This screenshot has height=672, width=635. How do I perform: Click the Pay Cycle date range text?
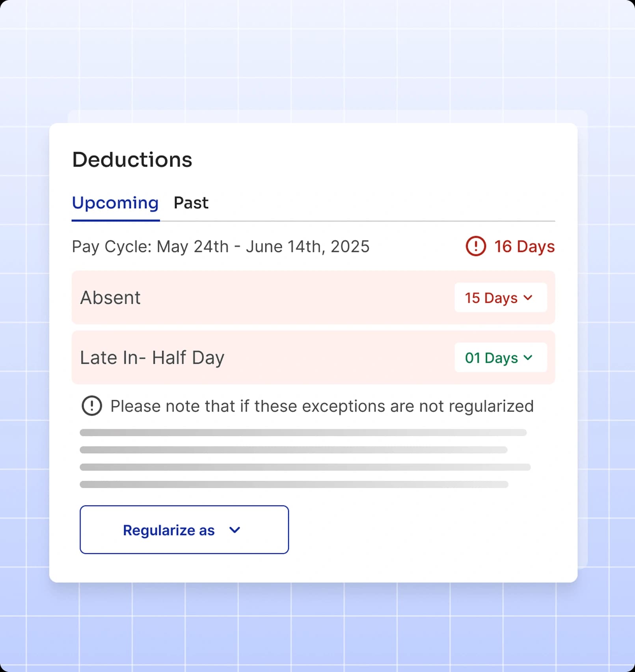[x=220, y=246]
